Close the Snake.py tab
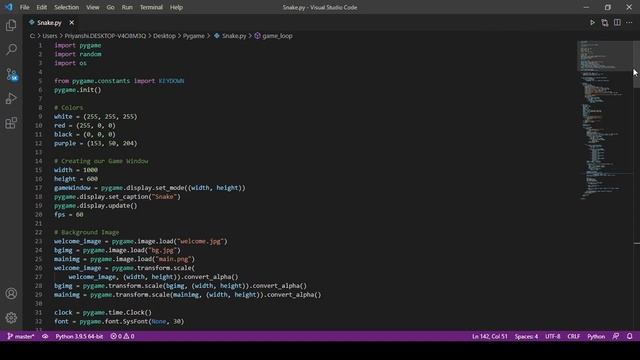Screen dimensions: 640x360 [71, 23]
